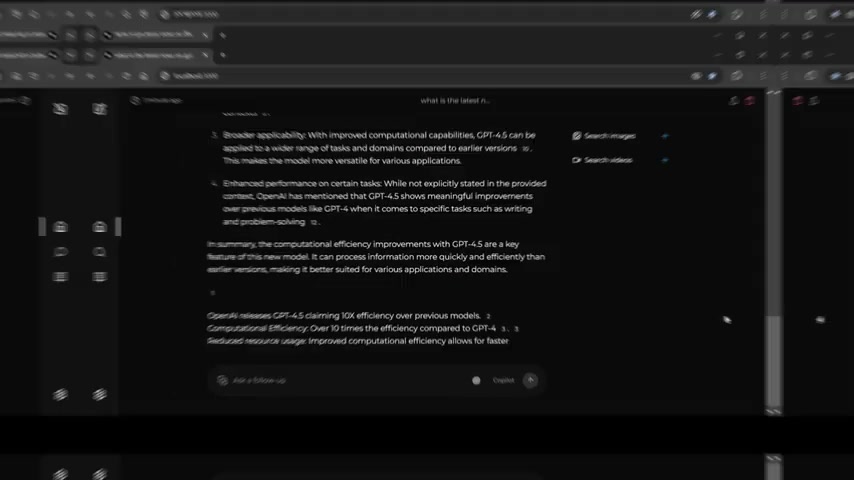
Task: Click the send arrow button in follow-up box
Action: click(x=530, y=380)
